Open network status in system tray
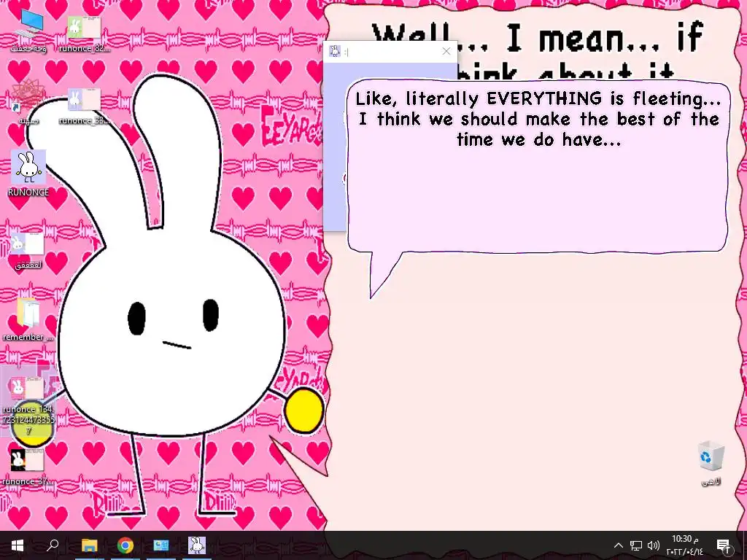Screen dimensions: 747x560 636,545
